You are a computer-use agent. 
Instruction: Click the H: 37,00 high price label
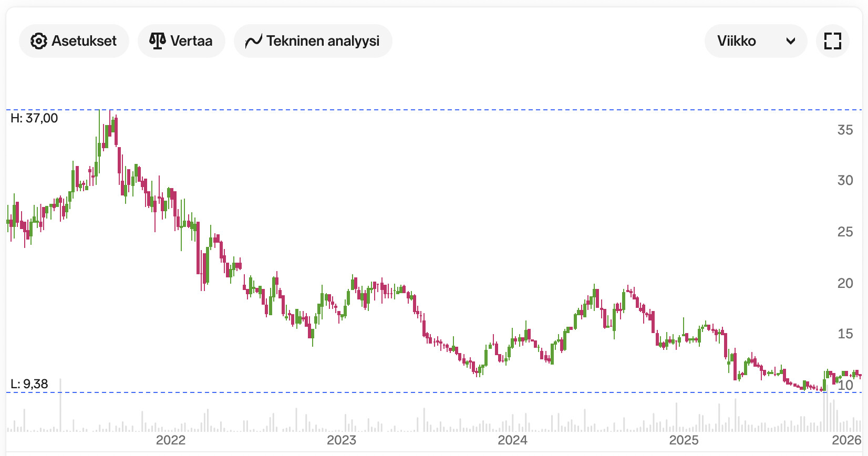pyautogui.click(x=34, y=118)
